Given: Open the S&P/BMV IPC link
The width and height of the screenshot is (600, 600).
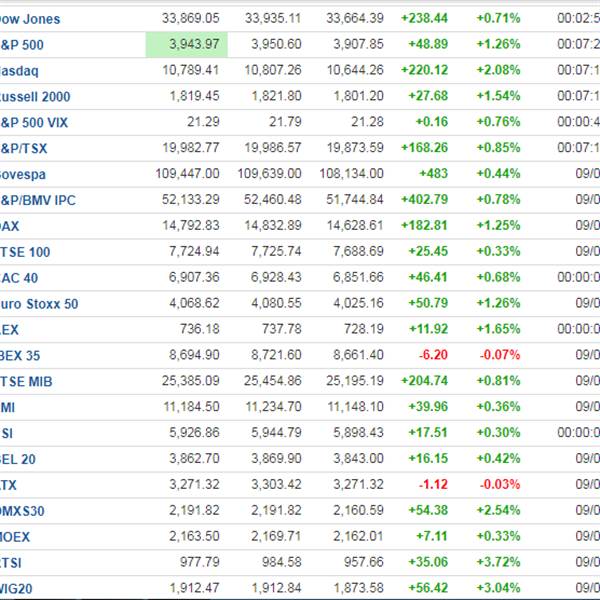Looking at the screenshot, I should (38, 200).
